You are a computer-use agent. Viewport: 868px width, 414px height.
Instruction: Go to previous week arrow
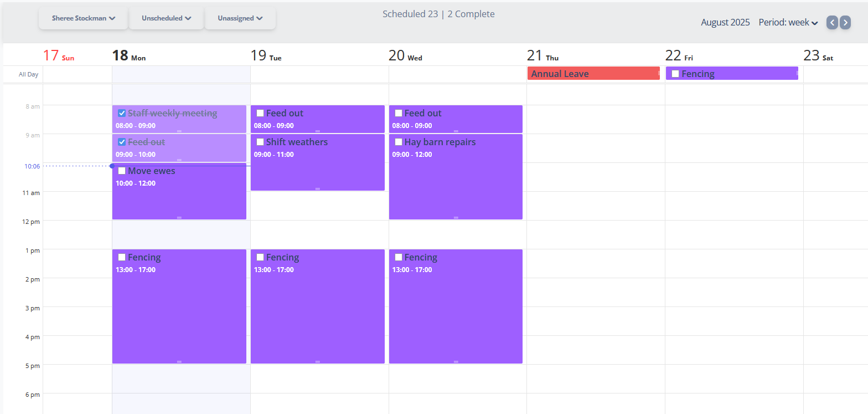pos(832,22)
